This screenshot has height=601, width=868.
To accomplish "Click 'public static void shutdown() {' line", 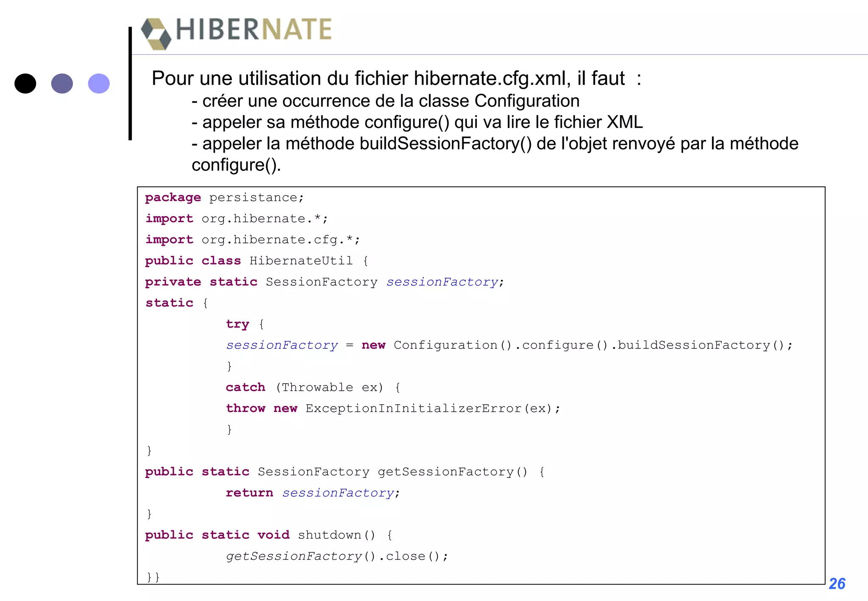I will tap(269, 535).
